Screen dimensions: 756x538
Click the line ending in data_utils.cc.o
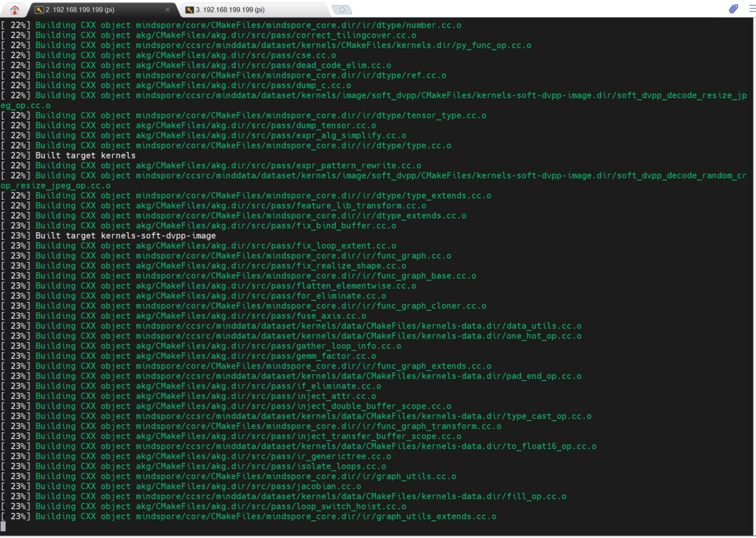click(291, 326)
